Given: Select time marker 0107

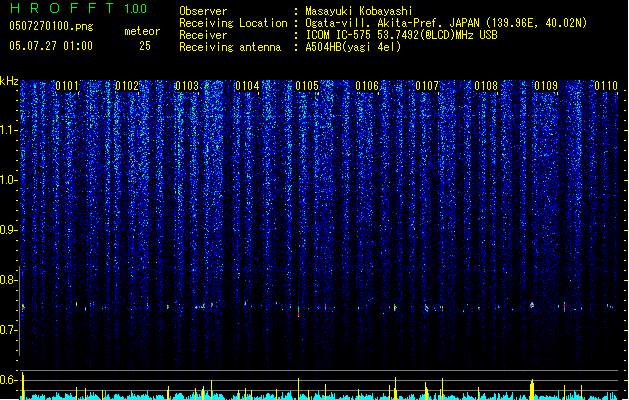Looking at the screenshot, I should (x=427, y=86).
